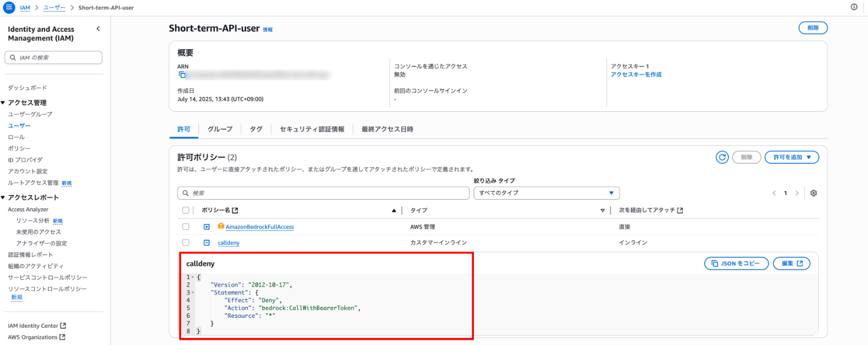Click the AmazonBedrockFullAccess policy box icon
This screenshot has height=345, width=868.
pos(221,226)
